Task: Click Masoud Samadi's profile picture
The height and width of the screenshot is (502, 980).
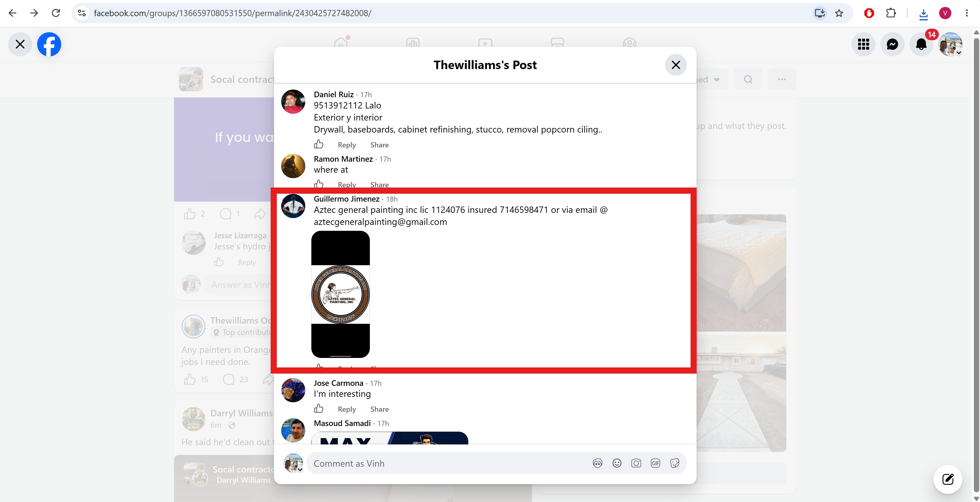Action: (293, 430)
